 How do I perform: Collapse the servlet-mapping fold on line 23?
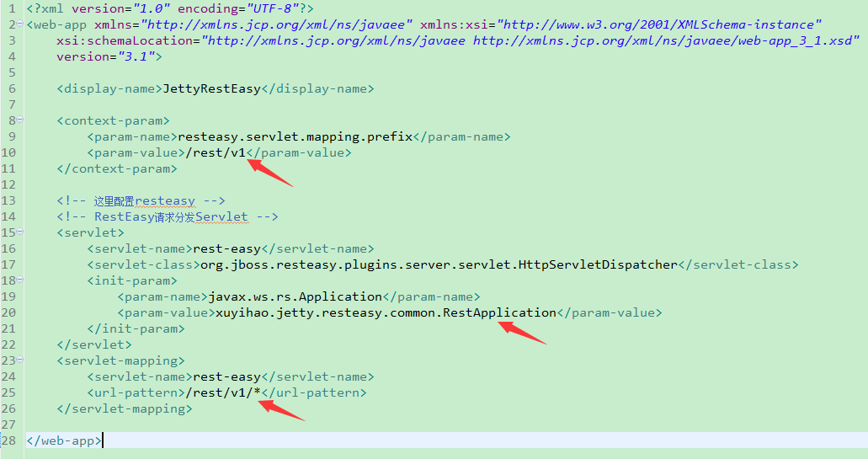click(20, 359)
